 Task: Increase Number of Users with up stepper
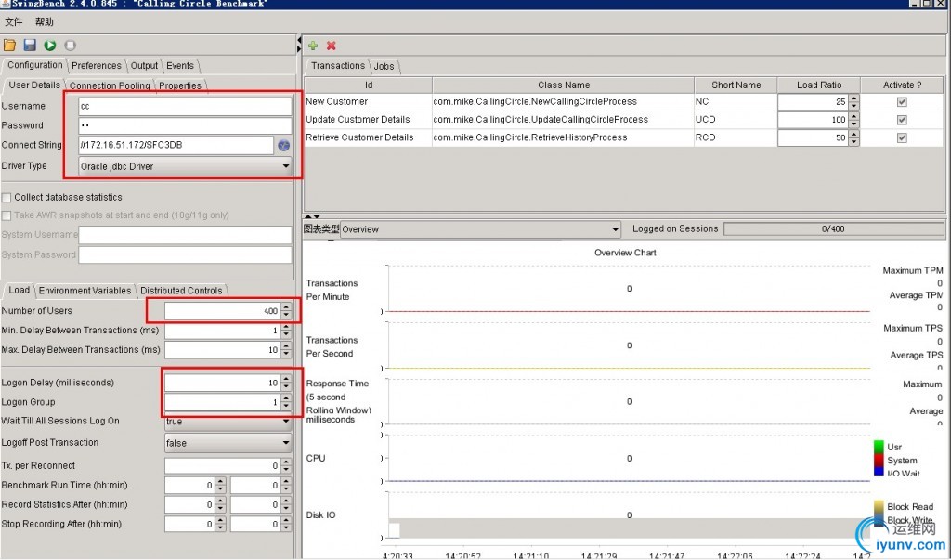coord(285,306)
